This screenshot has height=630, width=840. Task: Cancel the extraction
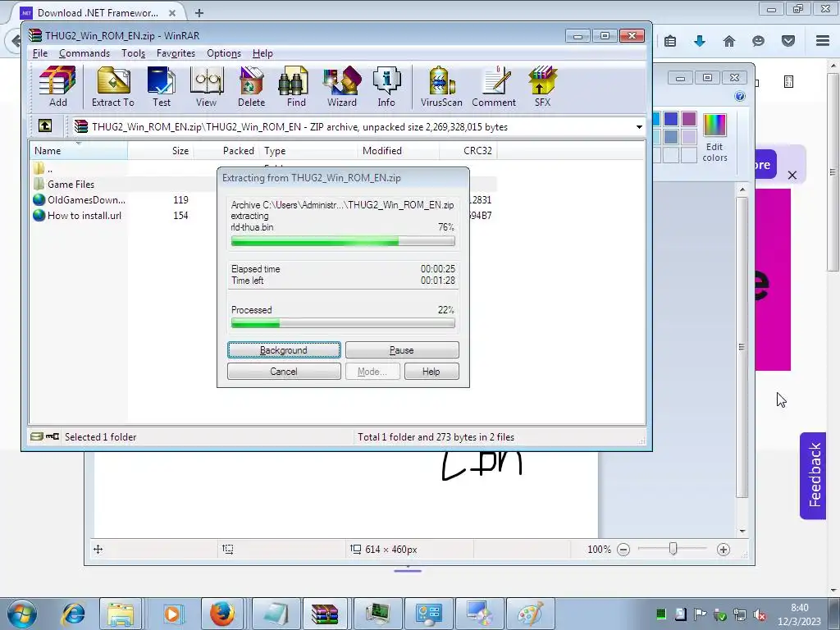[284, 372]
